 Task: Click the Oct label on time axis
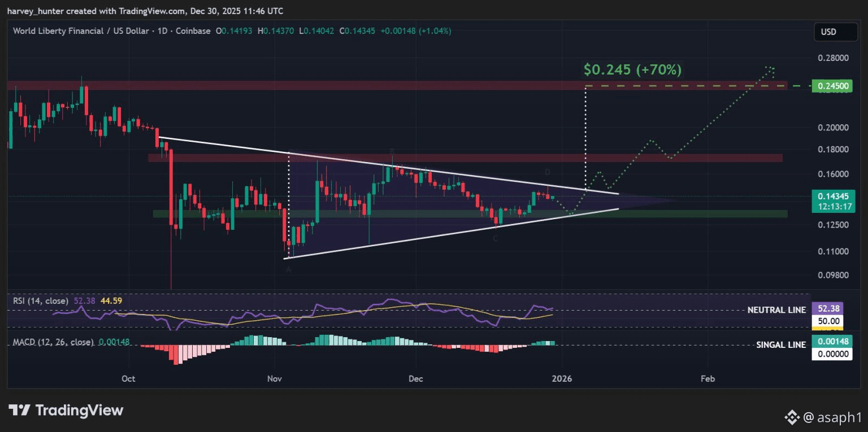point(128,378)
